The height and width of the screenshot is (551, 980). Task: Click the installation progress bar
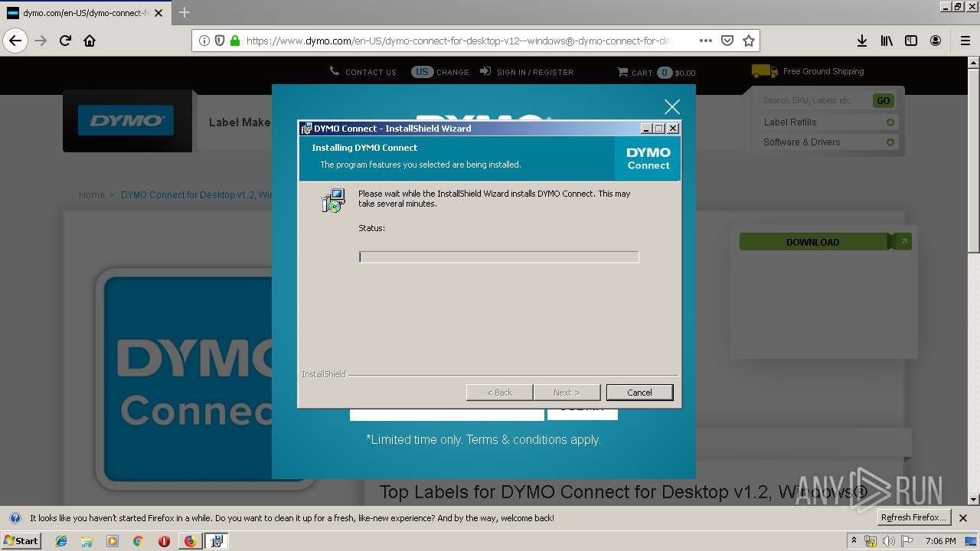point(498,257)
